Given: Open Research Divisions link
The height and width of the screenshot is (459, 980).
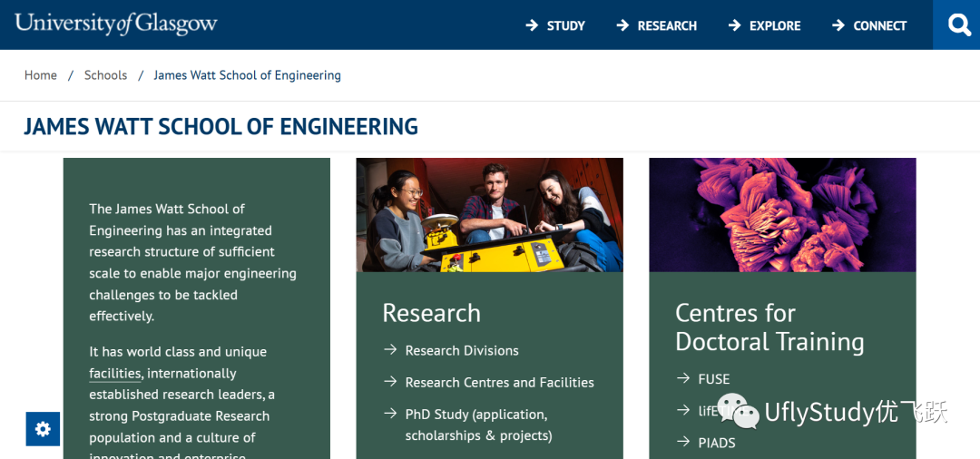Looking at the screenshot, I should [x=462, y=350].
